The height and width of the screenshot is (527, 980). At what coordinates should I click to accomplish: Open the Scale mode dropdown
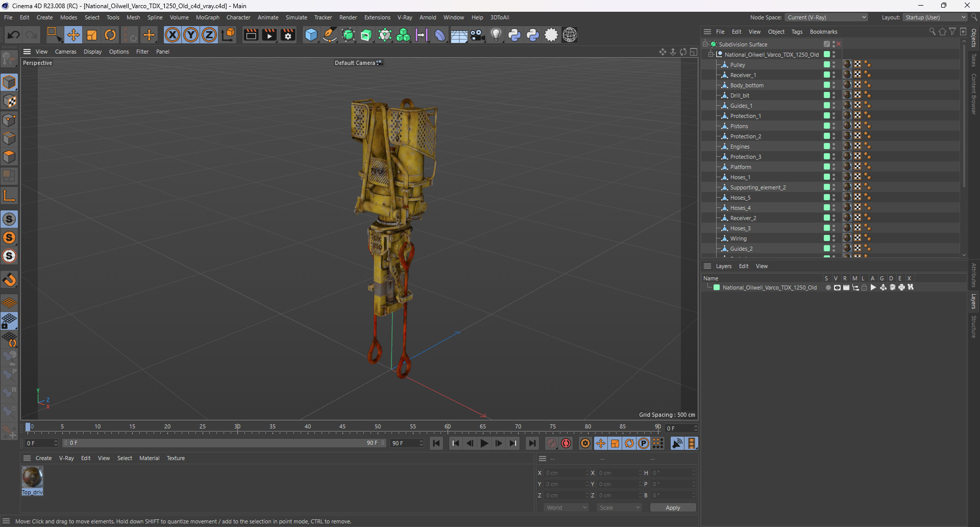click(x=619, y=508)
